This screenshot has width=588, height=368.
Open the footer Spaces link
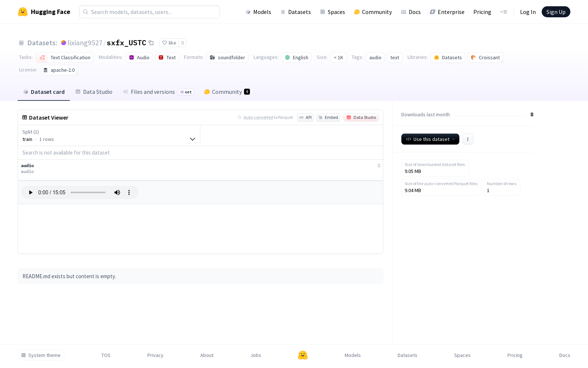click(x=462, y=355)
